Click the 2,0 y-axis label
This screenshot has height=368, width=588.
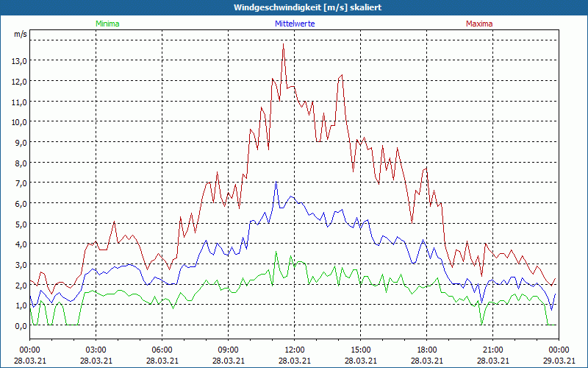tap(21, 286)
